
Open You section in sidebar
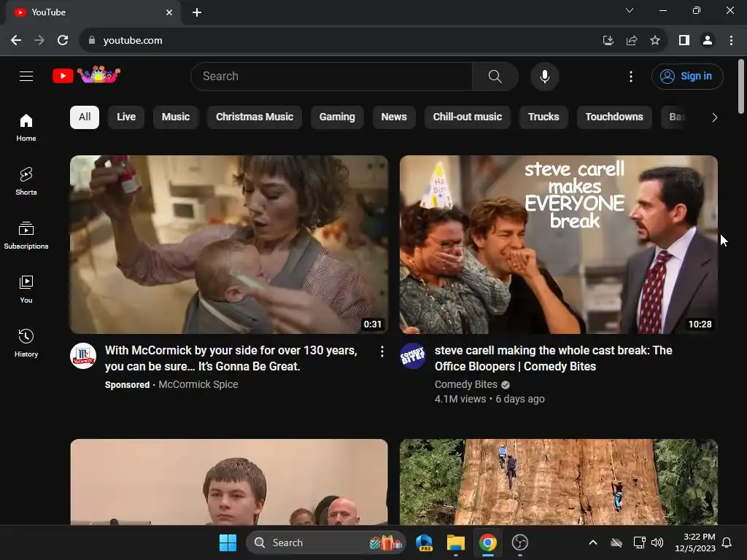[26, 289]
